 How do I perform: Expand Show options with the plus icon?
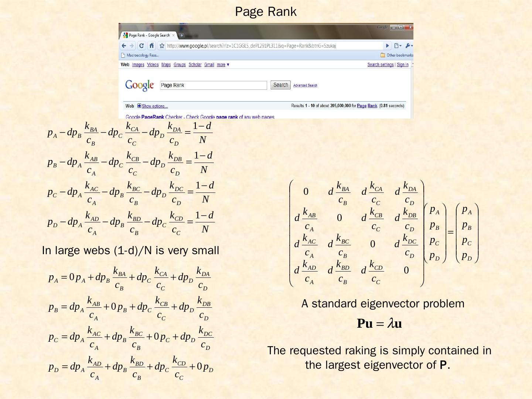point(139,106)
